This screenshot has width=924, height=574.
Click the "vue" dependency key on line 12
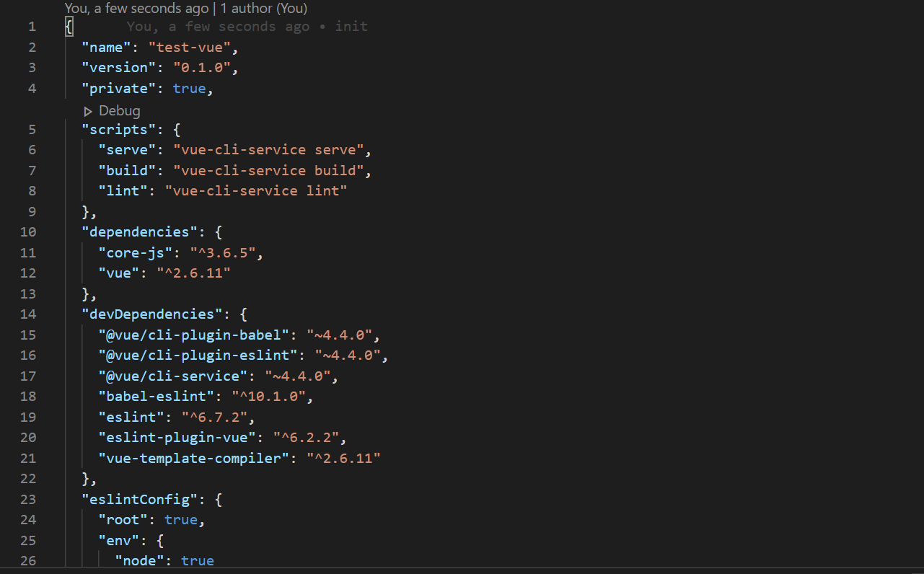[119, 273]
